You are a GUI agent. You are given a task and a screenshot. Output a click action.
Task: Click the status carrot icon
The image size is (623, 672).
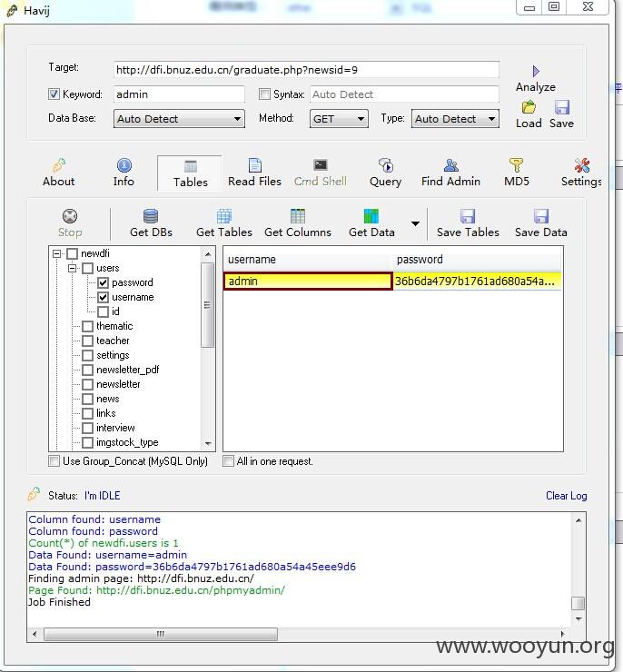(x=34, y=495)
